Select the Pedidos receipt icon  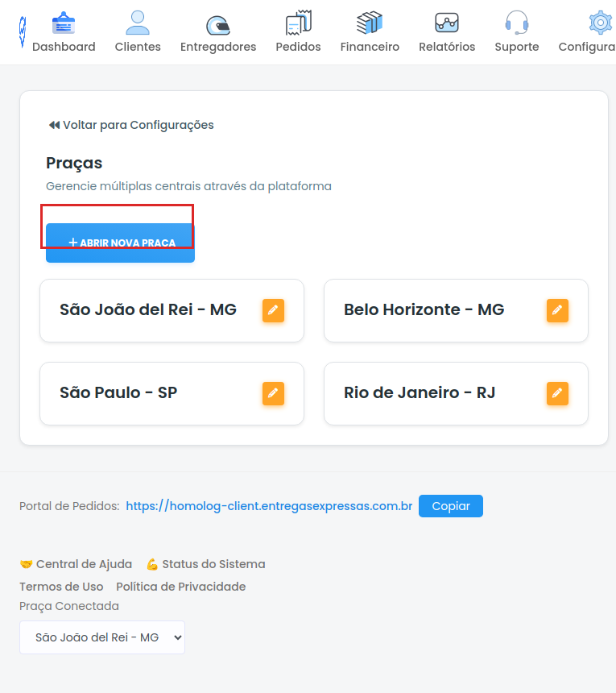[299, 23]
